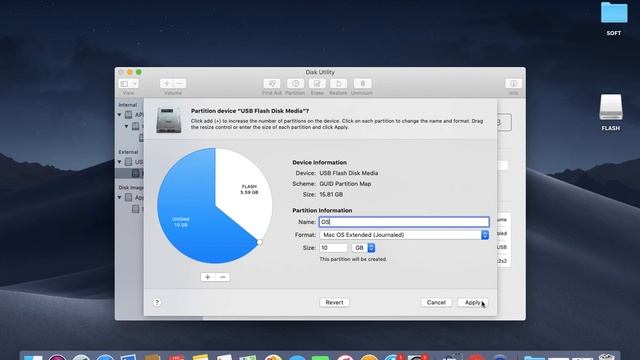Click the Erase toolbar icon
The width and height of the screenshot is (640, 360).
click(x=317, y=84)
